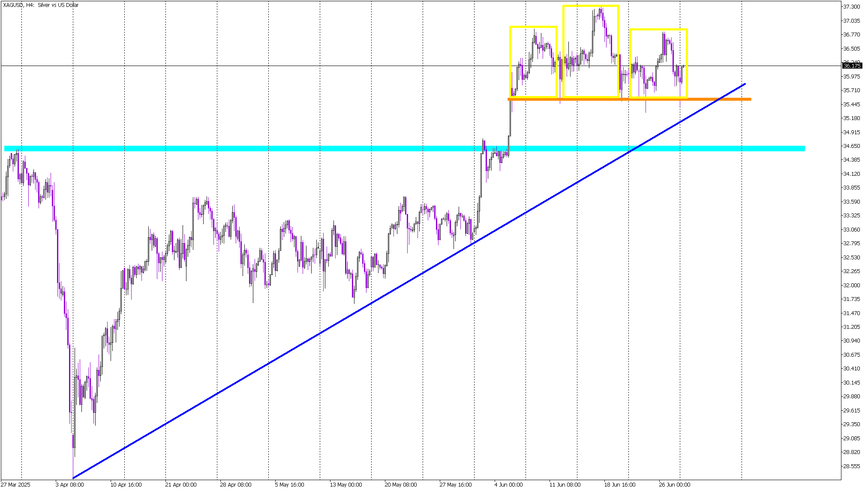Click the 10 Apr 16:00 time label
This screenshot has height=490, width=868.
click(x=126, y=485)
